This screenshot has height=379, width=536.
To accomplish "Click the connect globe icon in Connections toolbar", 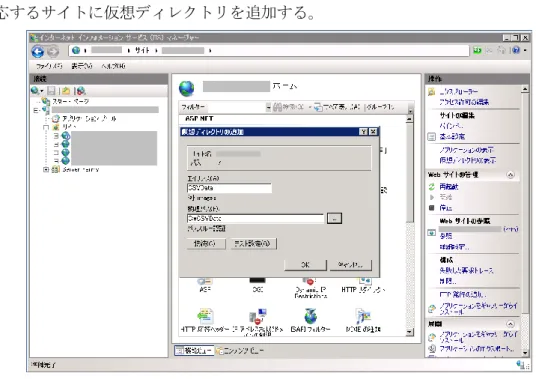I will tap(35, 90).
